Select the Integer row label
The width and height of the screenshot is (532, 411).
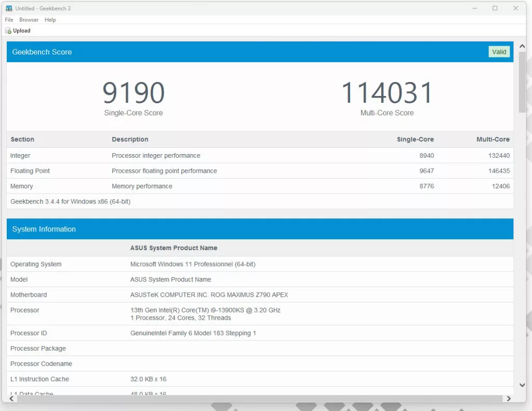(x=20, y=156)
